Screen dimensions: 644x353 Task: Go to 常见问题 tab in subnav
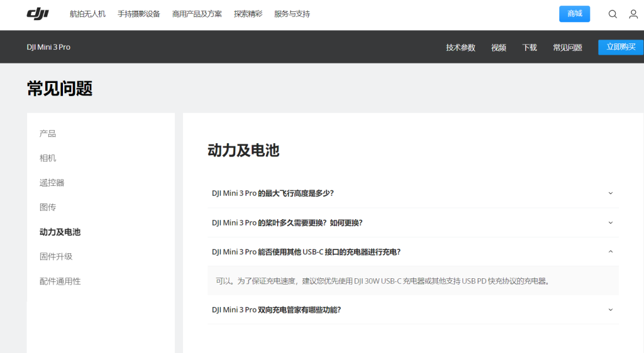tap(567, 48)
